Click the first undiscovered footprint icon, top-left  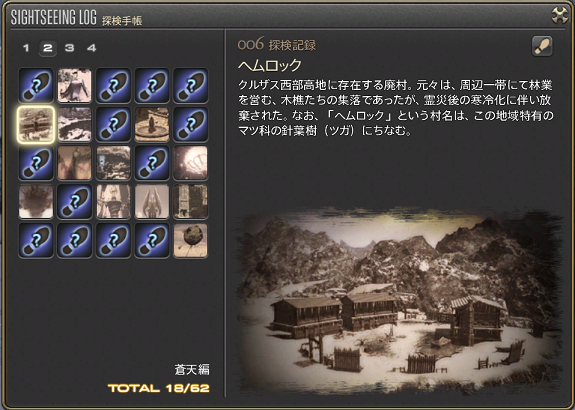(36, 85)
